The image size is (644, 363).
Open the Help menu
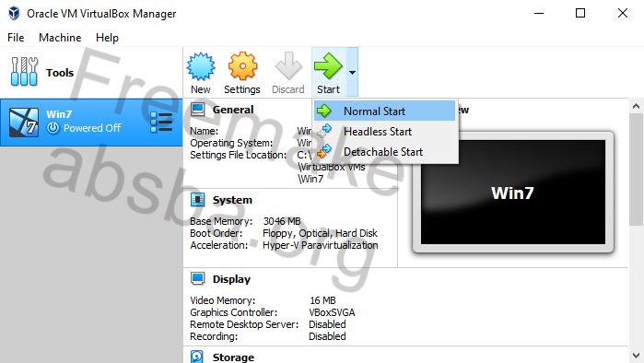click(x=107, y=38)
